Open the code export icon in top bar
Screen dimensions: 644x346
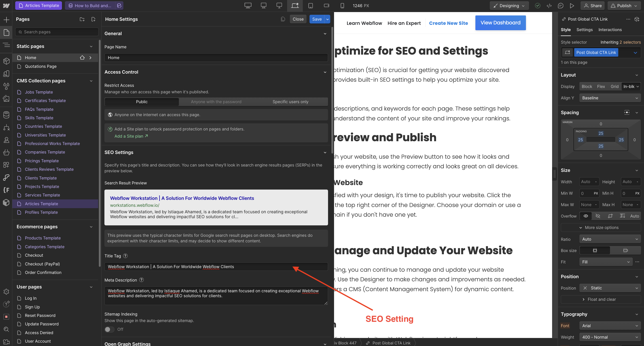(549, 6)
